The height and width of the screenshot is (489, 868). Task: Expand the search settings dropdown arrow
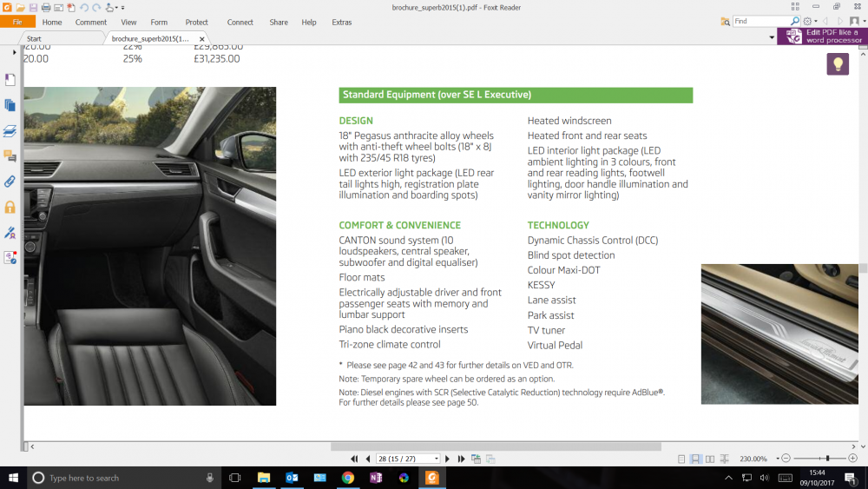pos(815,22)
